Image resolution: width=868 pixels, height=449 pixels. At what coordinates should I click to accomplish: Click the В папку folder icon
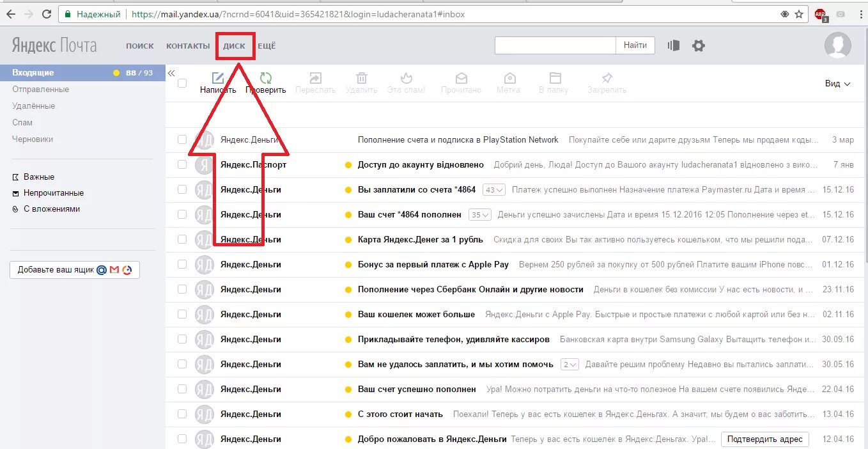click(555, 78)
